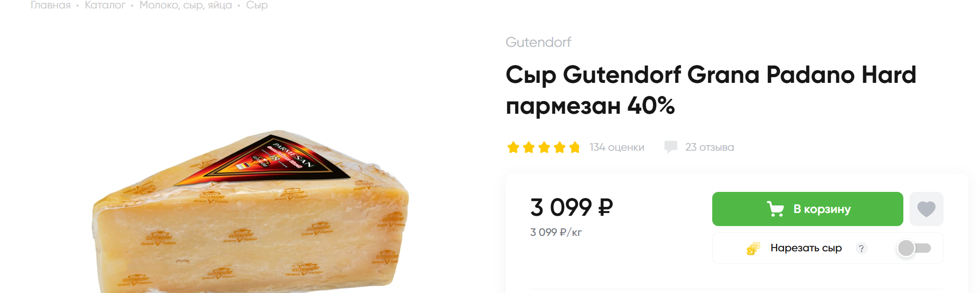Image resolution: width=980 pixels, height=293 pixels.
Task: Toggle the Нарезать сыр switch
Action: coord(914,248)
